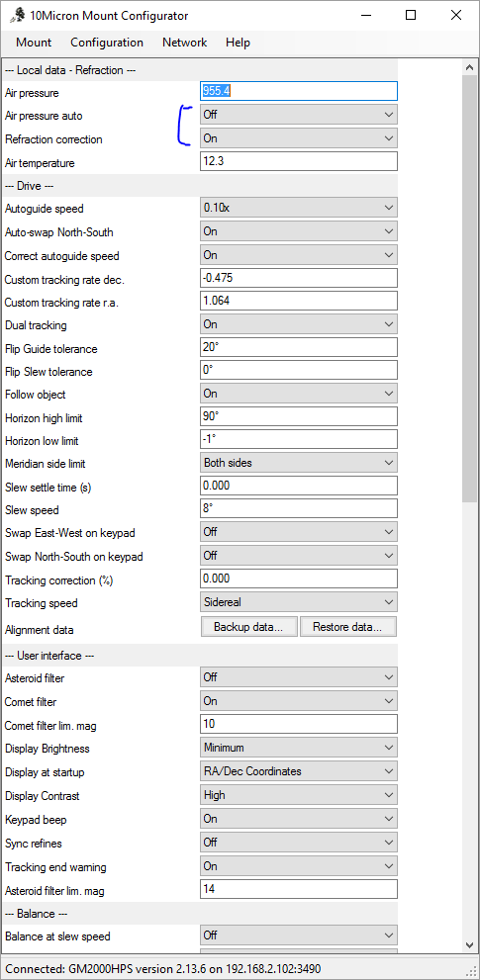Image resolution: width=480 pixels, height=980 pixels.
Task: Click the Slew speed input field
Action: coord(299,508)
